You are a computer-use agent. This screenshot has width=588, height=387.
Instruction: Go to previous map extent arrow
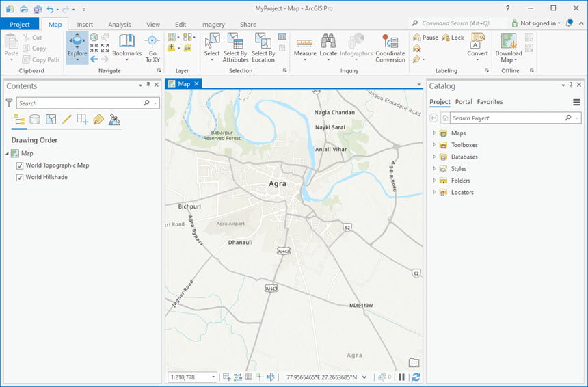[x=94, y=59]
